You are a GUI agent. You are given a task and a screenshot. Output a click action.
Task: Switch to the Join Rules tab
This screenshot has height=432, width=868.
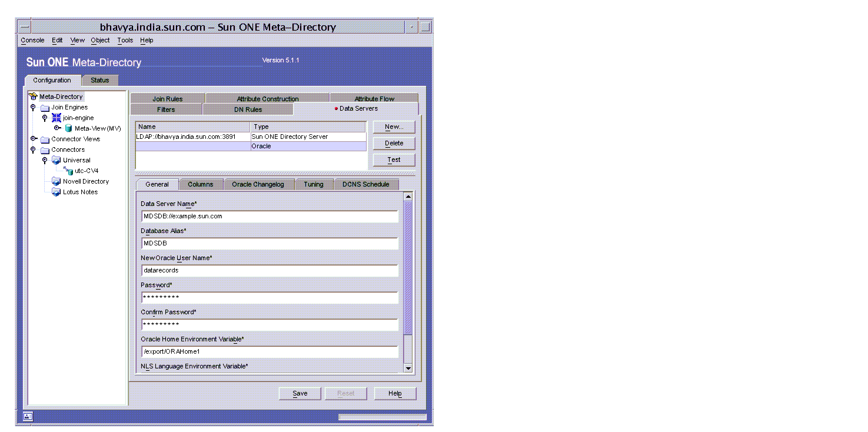(168, 99)
